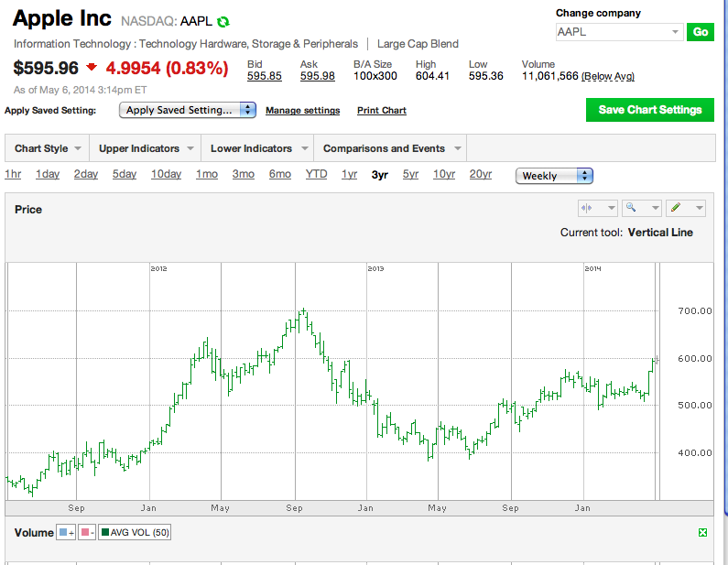Click the $595.96 current price text
This screenshot has height=565, width=728.
click(46, 69)
